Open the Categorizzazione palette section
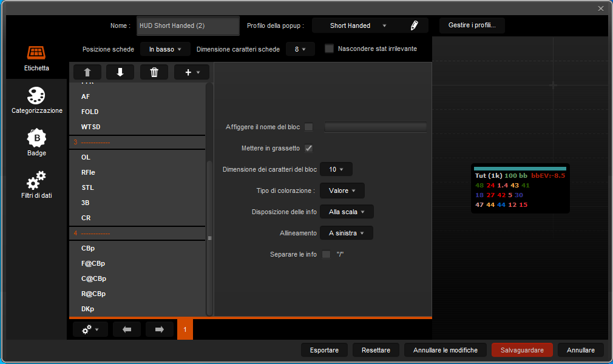The image size is (613, 364). (x=36, y=101)
